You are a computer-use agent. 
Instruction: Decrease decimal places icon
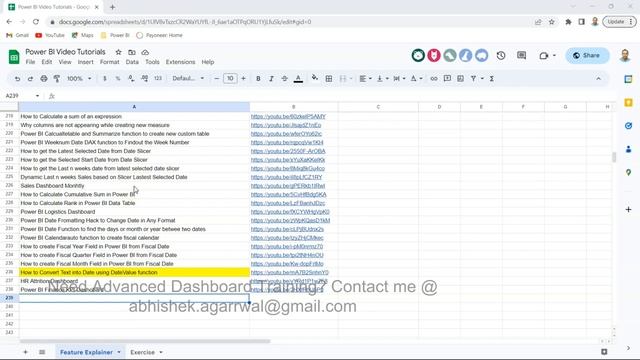click(131, 78)
